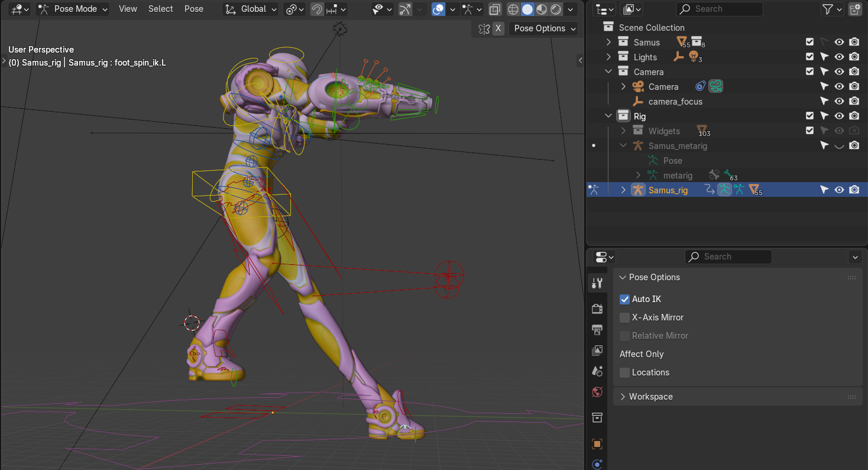868x470 pixels.
Task: Open World properties with the globe icon
Action: tap(597, 392)
